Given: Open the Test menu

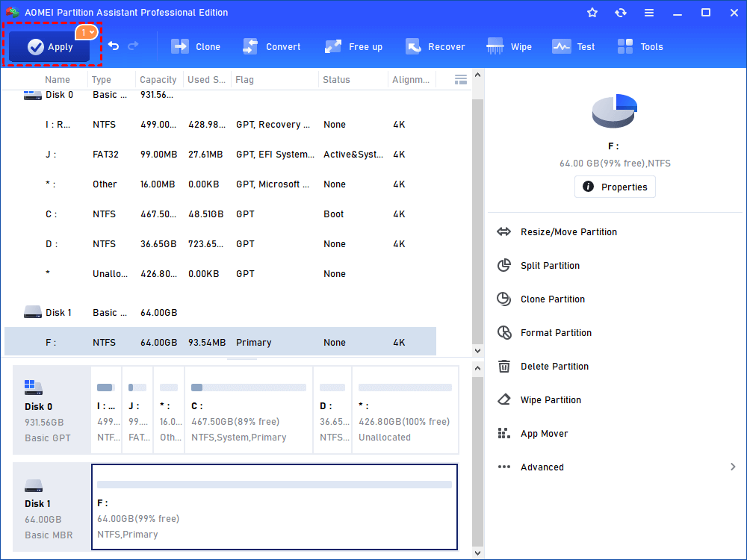Looking at the screenshot, I should pos(573,46).
